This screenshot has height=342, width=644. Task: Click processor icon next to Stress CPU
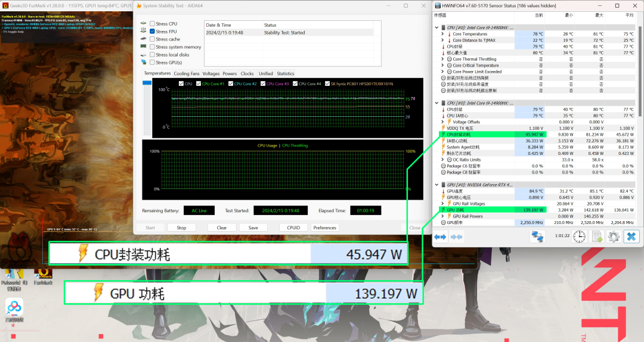(143, 23)
